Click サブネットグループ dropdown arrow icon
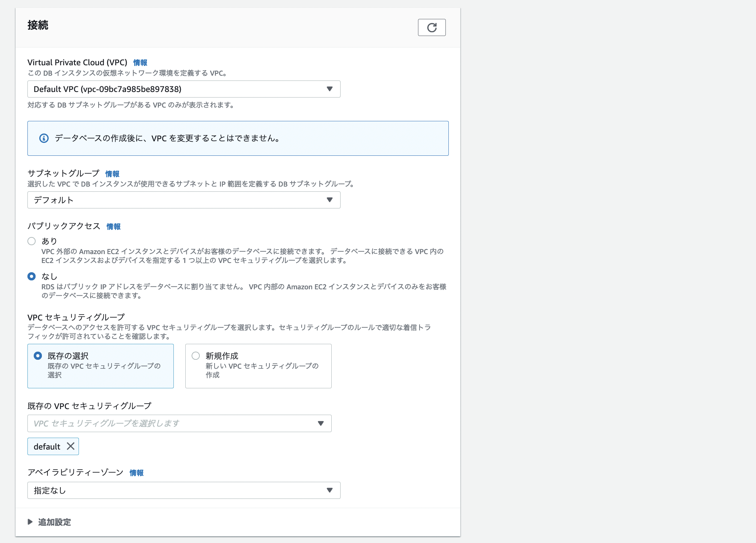The width and height of the screenshot is (756, 543). [329, 200]
